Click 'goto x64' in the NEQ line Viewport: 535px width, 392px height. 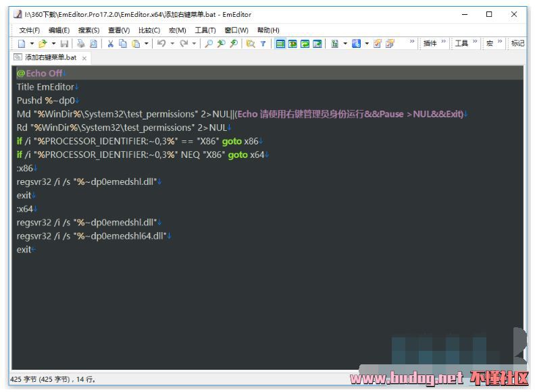tap(246, 155)
